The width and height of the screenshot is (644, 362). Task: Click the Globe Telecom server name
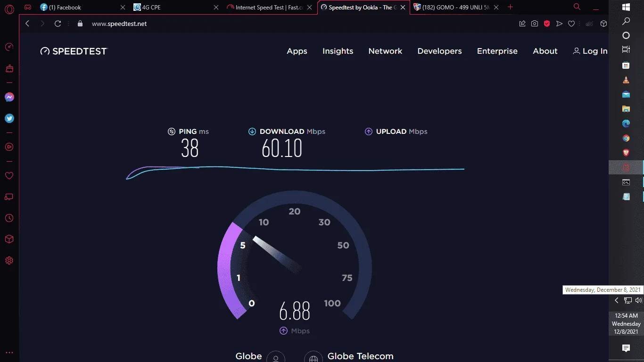[x=360, y=356]
